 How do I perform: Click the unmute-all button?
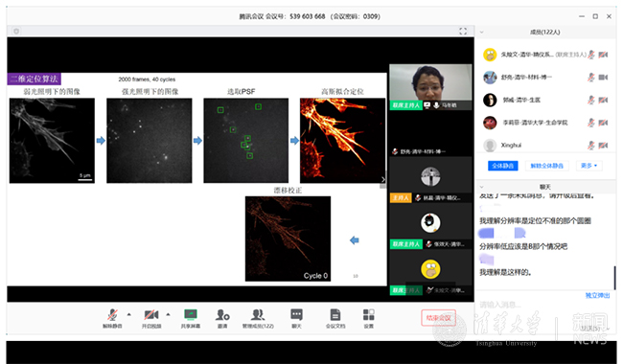546,166
